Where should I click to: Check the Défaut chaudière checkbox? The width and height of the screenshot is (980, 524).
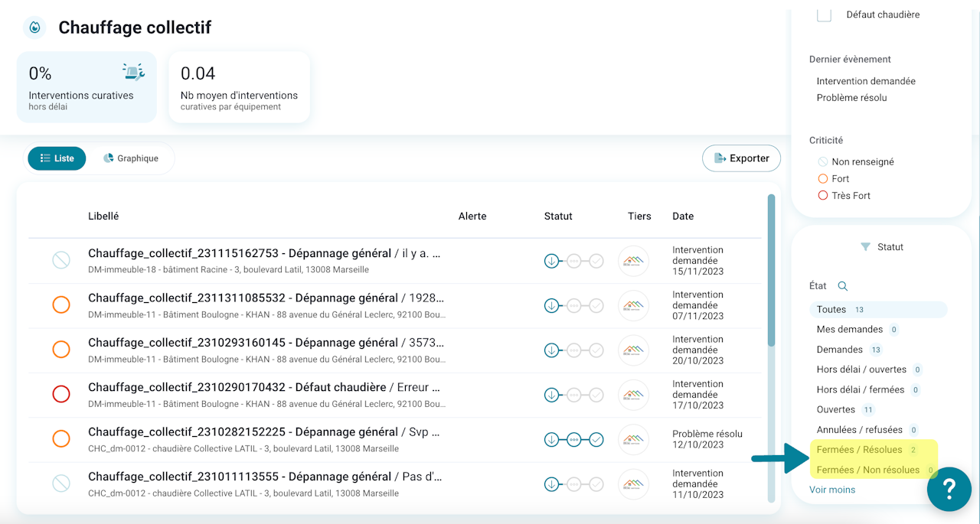(824, 15)
